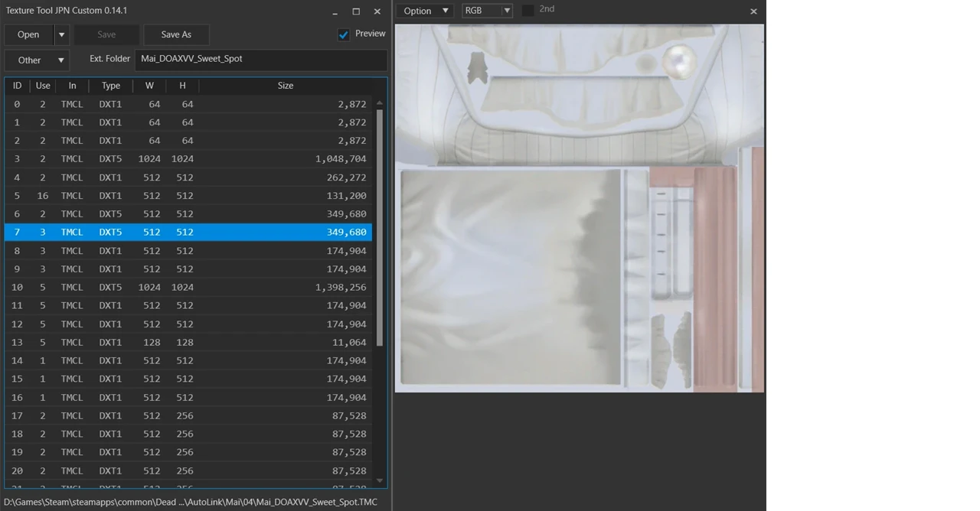Image resolution: width=980 pixels, height=511 pixels.
Task: Select texture row ID 5 sized 131,200
Action: tap(188, 196)
